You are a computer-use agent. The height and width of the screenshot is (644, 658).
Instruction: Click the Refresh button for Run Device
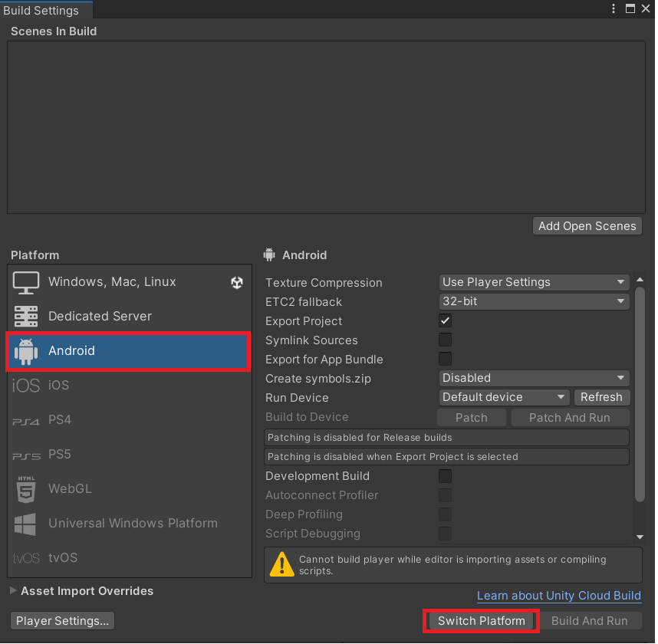(x=601, y=398)
